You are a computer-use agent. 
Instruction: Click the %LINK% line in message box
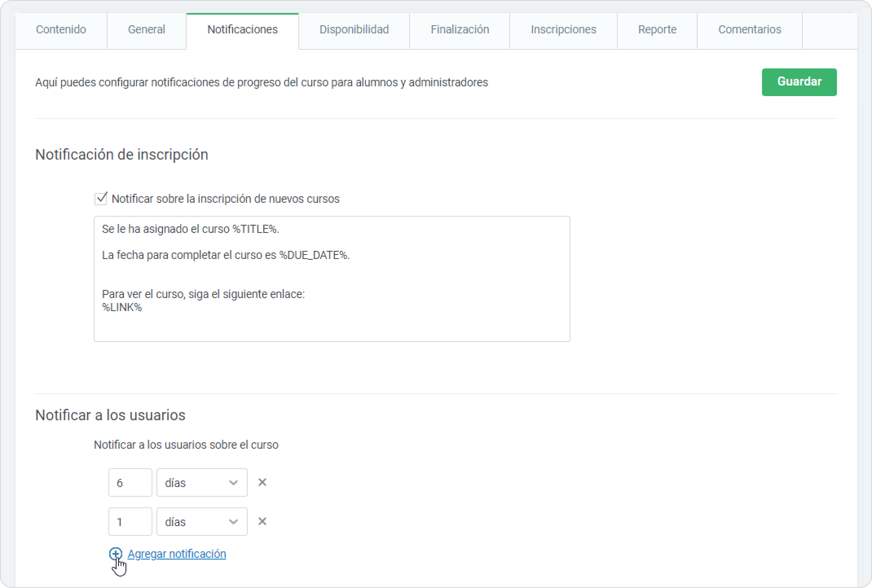pos(122,307)
